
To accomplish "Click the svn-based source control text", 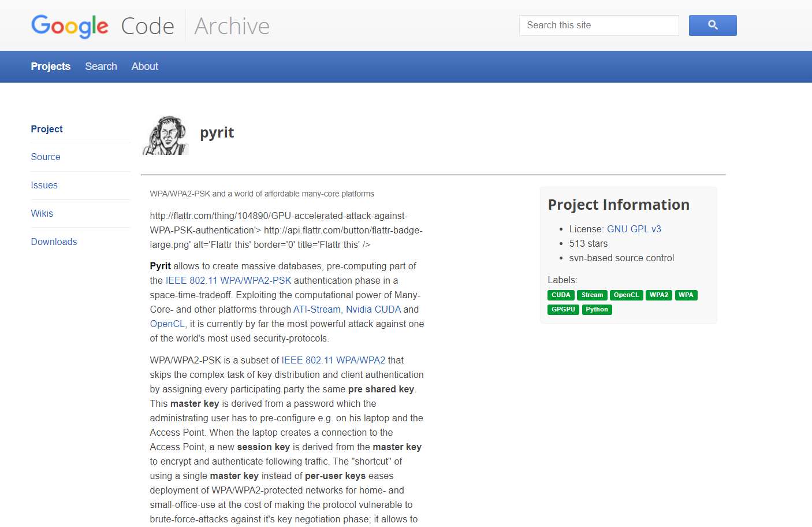I will click(621, 258).
